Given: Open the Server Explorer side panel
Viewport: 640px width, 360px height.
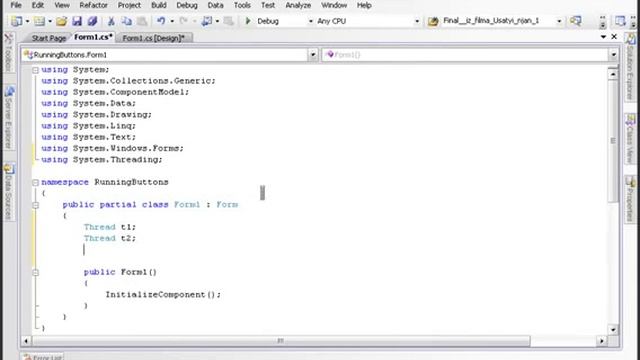Looking at the screenshot, I should click(x=9, y=118).
